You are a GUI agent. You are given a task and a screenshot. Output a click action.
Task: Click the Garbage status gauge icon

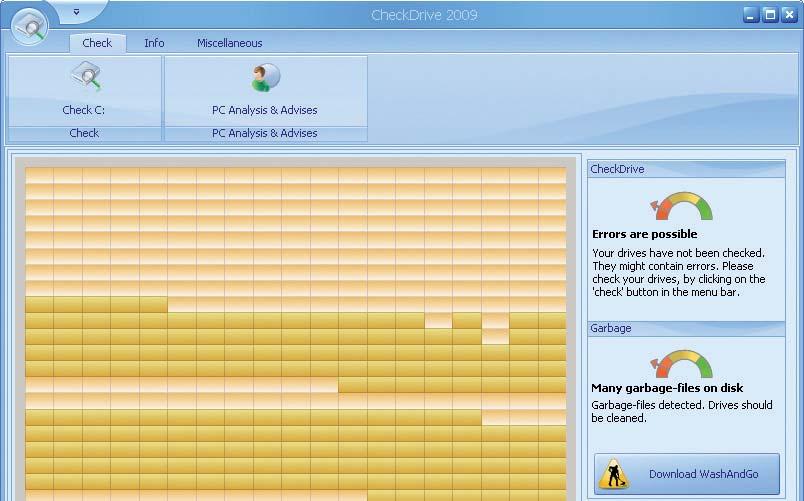coord(681,364)
